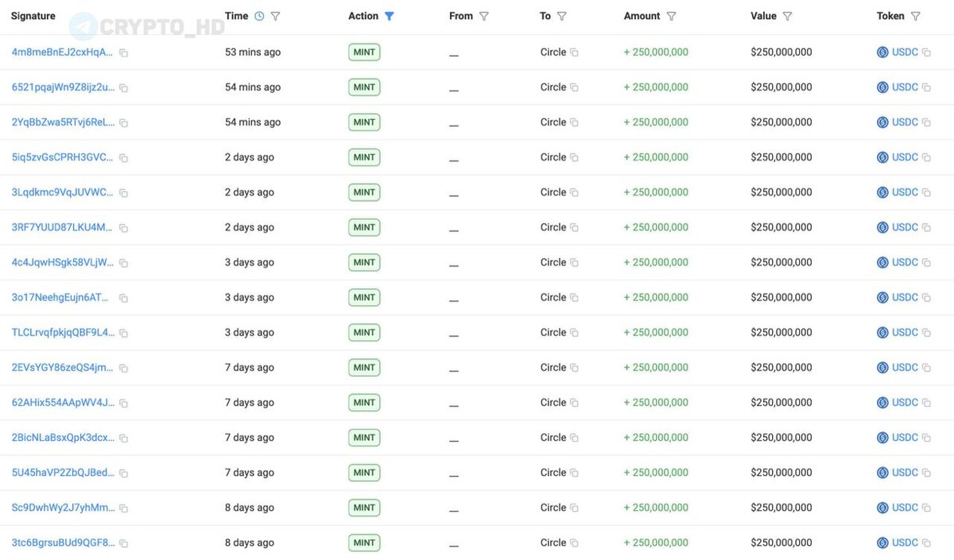Toggle the Time column clock format icon
Viewport: 954px width, 560px height.
click(259, 16)
